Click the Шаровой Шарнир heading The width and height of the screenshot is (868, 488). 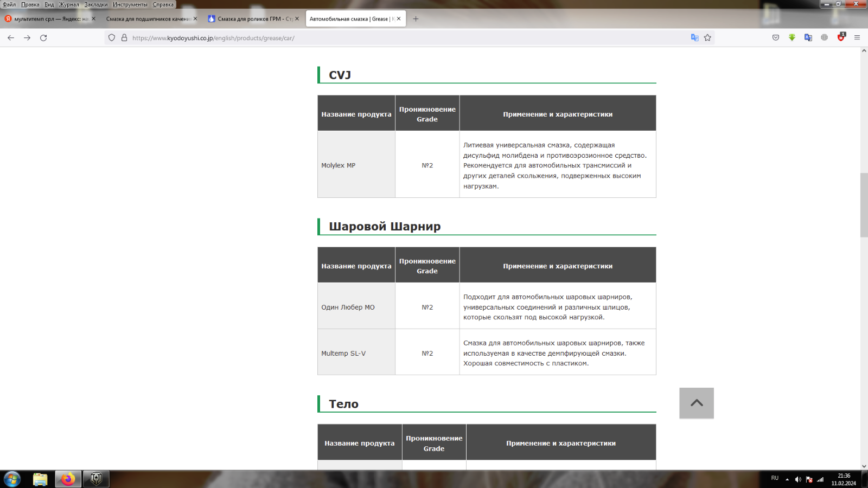[x=385, y=227]
